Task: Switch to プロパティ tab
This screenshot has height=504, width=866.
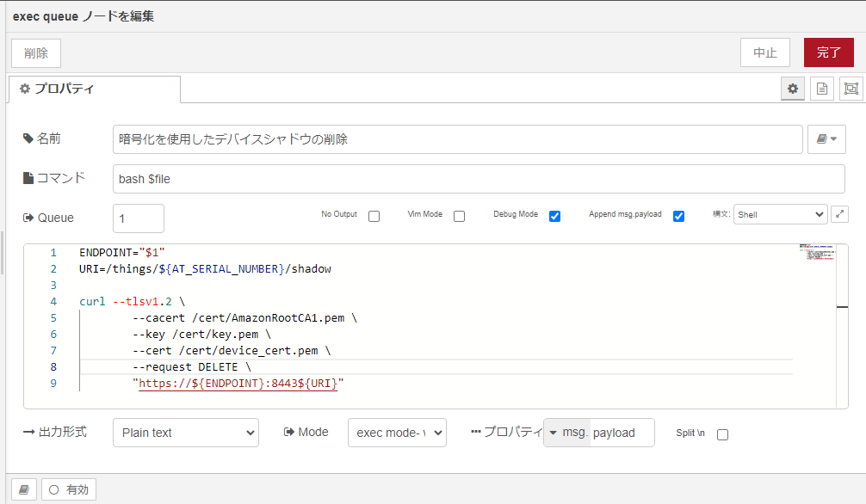Action: (x=94, y=89)
